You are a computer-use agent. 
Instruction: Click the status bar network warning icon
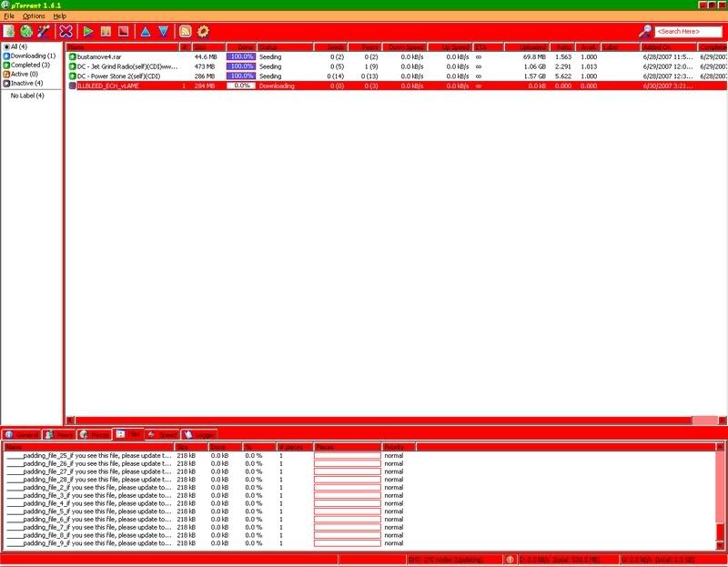tap(510, 560)
